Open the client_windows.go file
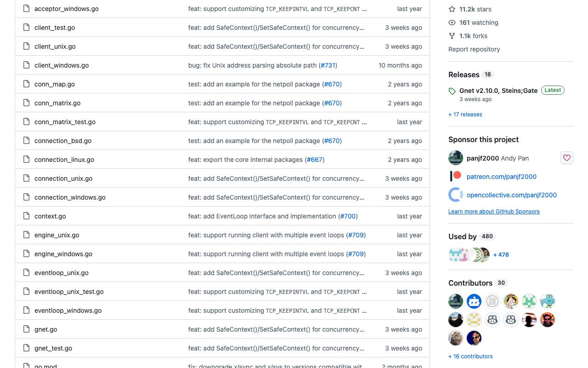 (x=62, y=65)
